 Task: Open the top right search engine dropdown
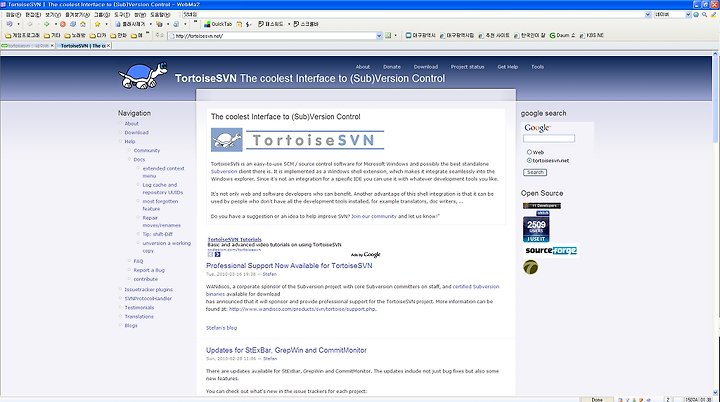click(688, 15)
